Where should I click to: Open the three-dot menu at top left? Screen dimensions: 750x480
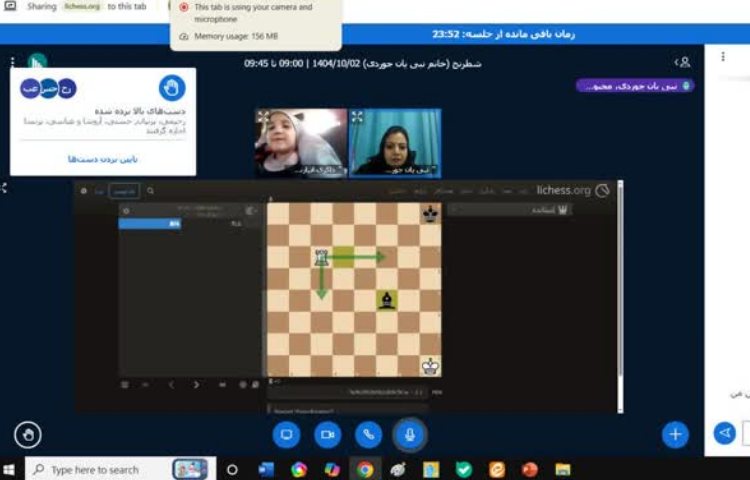(12, 62)
